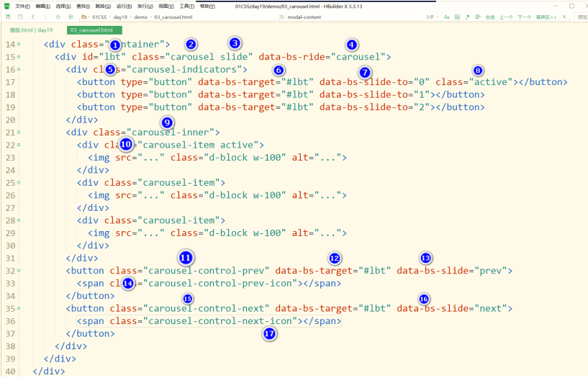The image size is (588, 378).
Task: Open the 文件(F) menu
Action: tap(23, 6)
